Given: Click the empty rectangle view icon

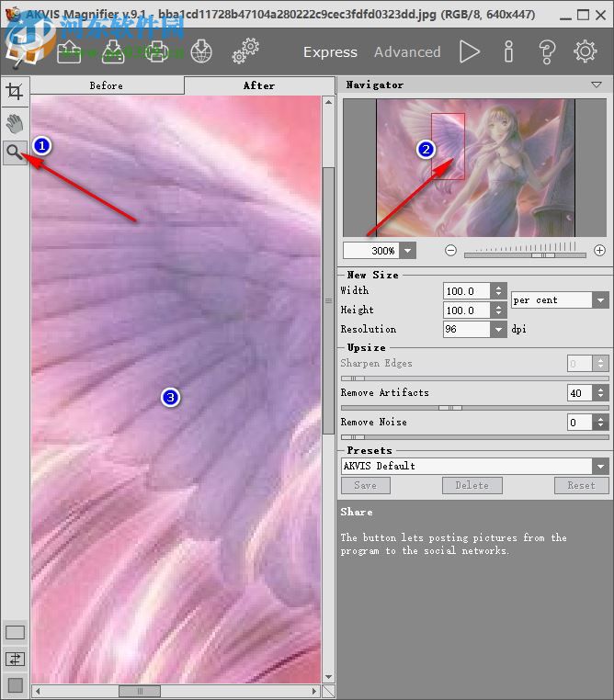Looking at the screenshot, I should pyautogui.click(x=15, y=632).
